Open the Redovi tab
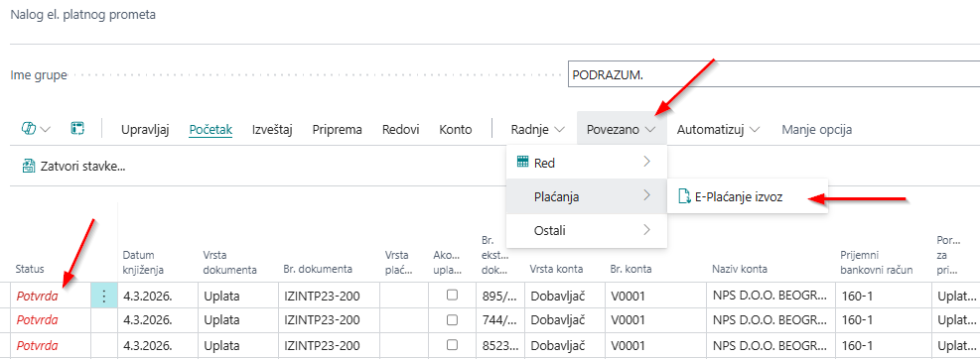This screenshot has width=980, height=359. [x=400, y=129]
